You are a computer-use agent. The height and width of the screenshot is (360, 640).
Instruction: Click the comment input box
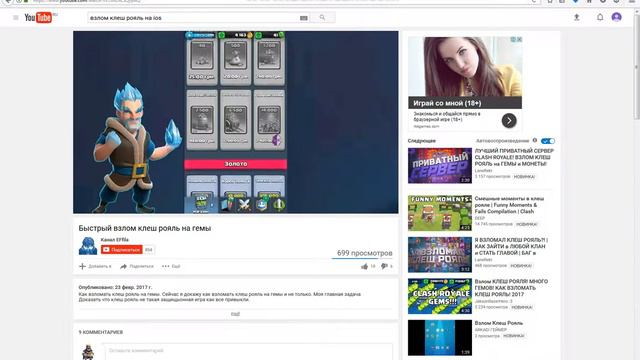(249, 351)
